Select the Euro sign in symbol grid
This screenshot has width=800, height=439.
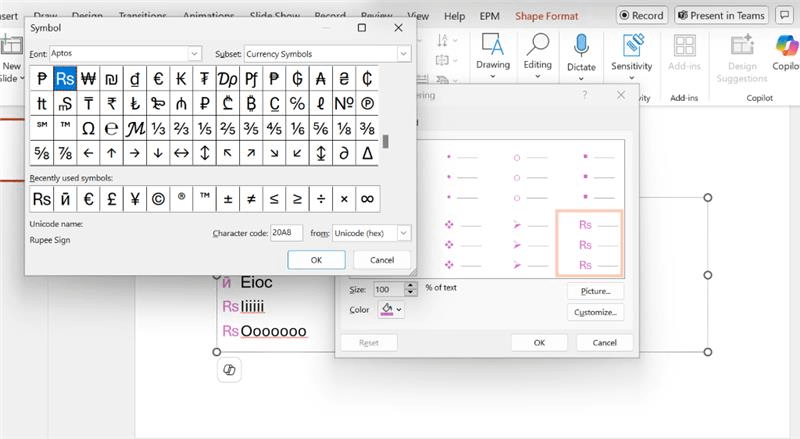coord(158,79)
